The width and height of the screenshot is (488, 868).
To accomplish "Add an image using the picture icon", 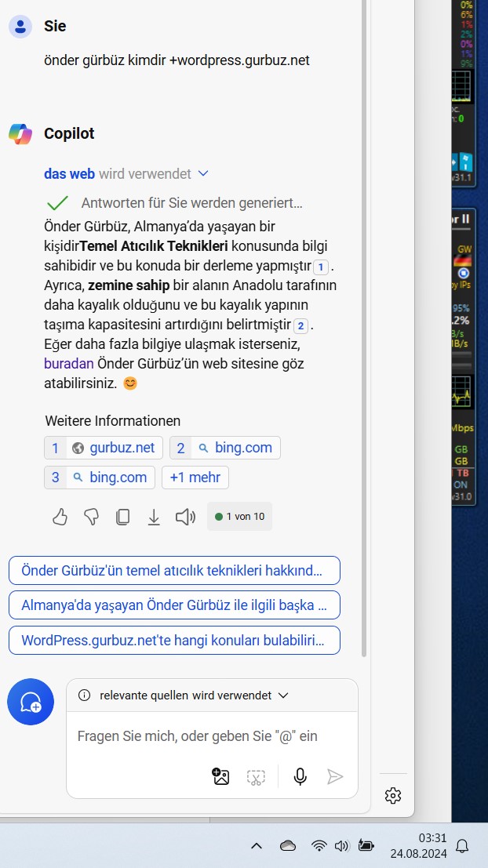I will [220, 777].
